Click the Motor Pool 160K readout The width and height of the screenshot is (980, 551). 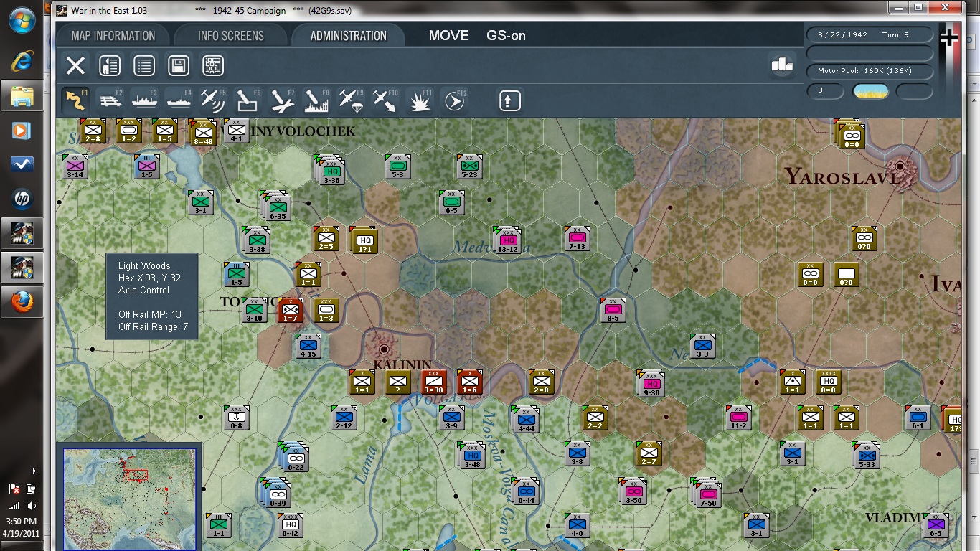pos(869,71)
